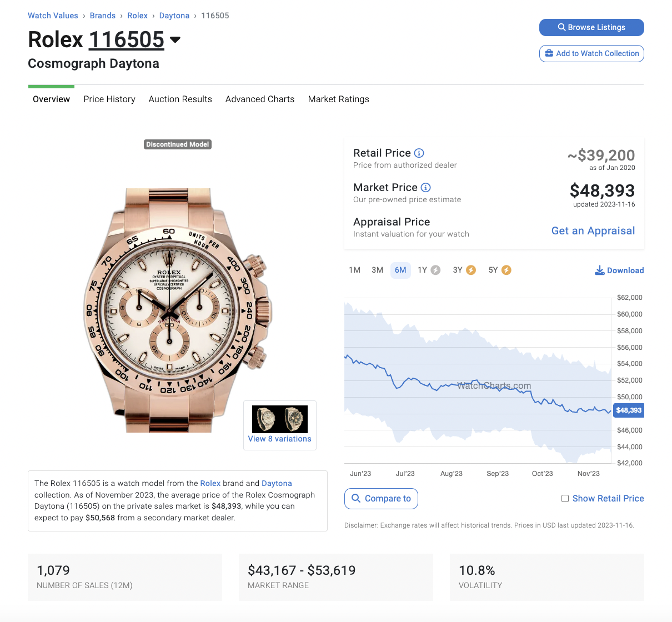
Task: Click the Download chart icon
Action: point(600,270)
